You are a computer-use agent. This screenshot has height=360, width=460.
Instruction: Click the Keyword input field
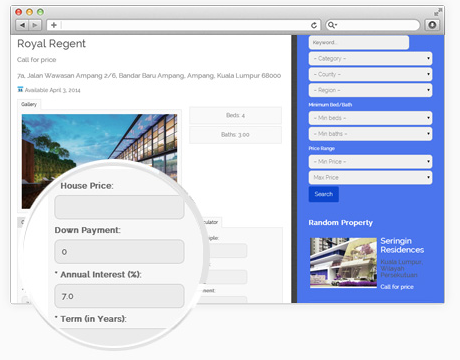point(359,43)
